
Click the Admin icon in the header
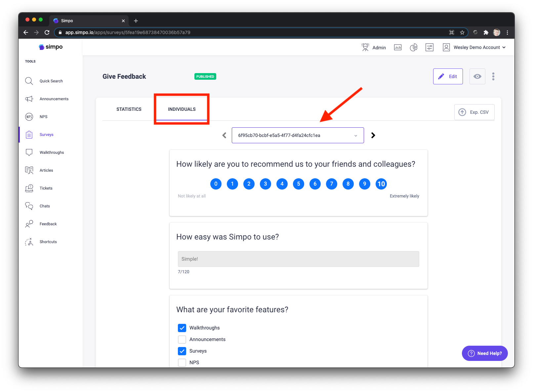click(x=365, y=47)
